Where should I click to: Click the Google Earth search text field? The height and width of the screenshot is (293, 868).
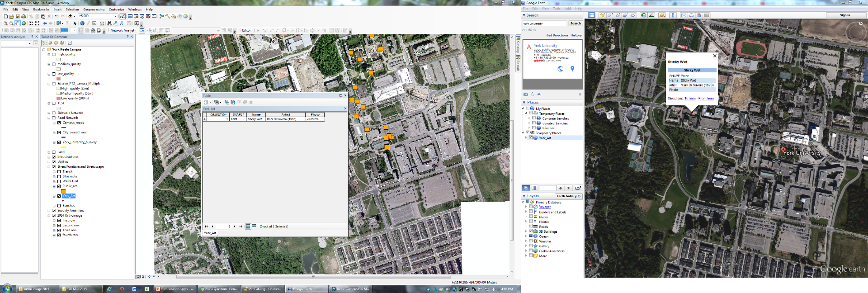pyautogui.click(x=544, y=24)
